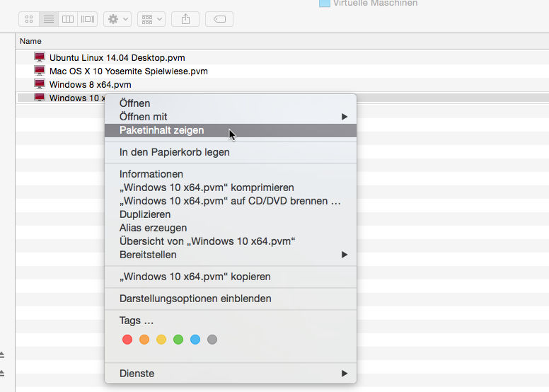Image resolution: width=549 pixels, height=392 pixels.
Task: Choose auf CD/DVD brennen entry
Action: tap(231, 201)
